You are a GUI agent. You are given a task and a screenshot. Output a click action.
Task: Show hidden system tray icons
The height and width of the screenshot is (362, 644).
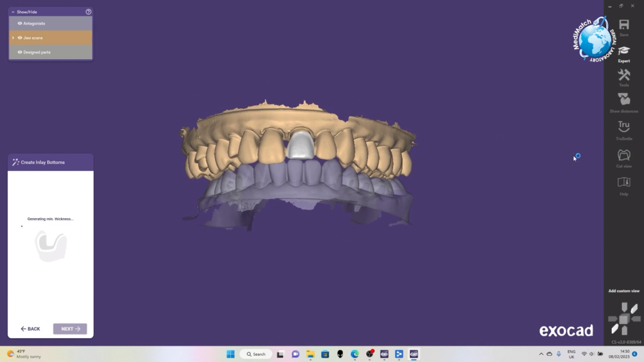(x=541, y=354)
